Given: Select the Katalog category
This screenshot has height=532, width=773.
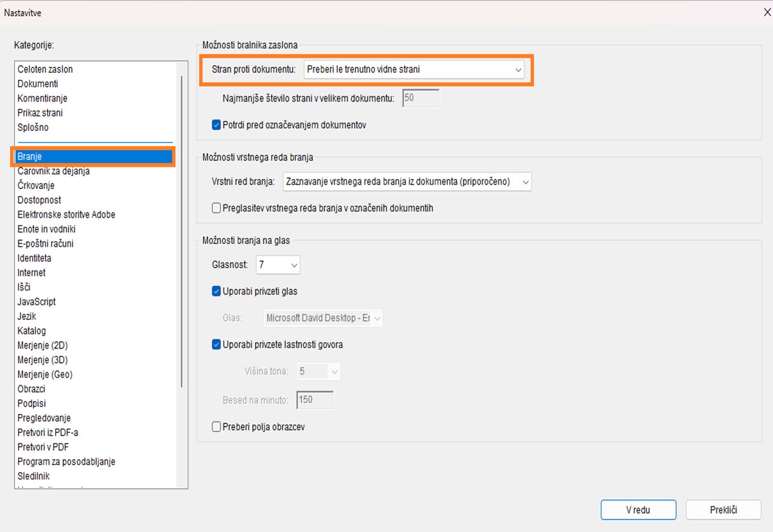Looking at the screenshot, I should [x=32, y=331].
